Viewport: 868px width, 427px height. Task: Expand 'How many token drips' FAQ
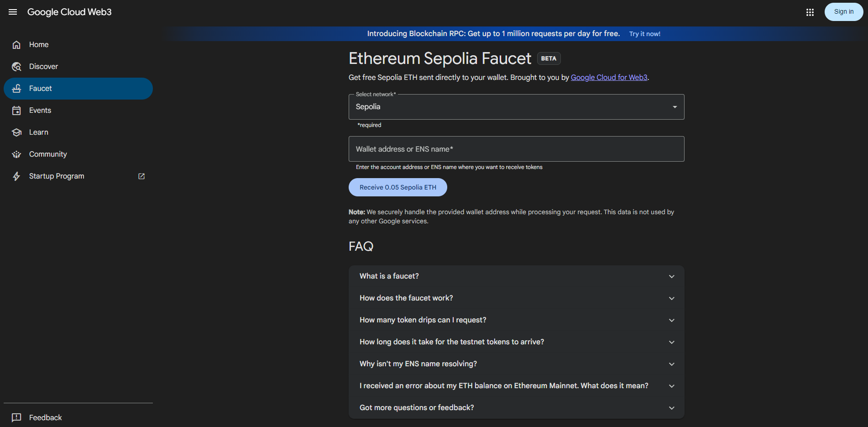516,320
